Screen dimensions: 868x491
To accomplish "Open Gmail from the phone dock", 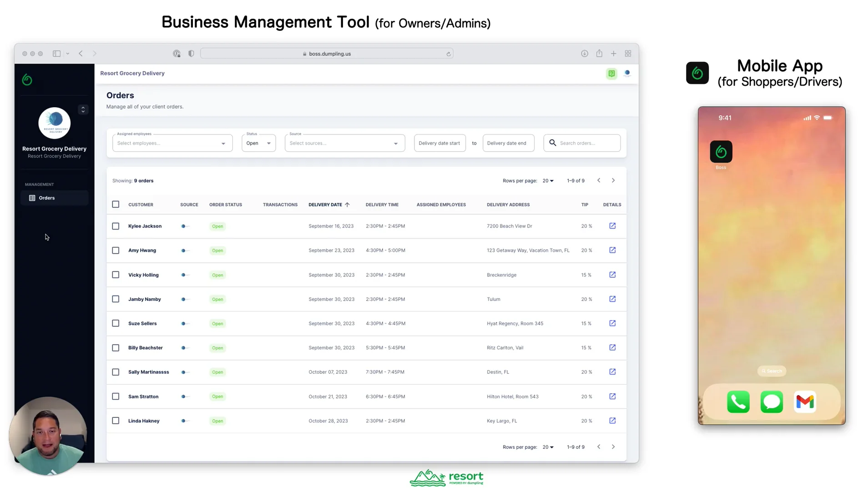I will coord(805,402).
